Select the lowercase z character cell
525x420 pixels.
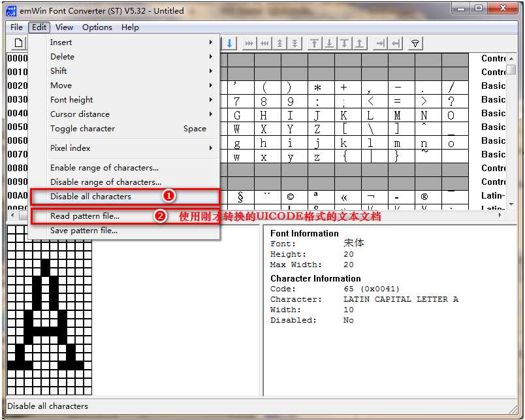tap(321, 157)
